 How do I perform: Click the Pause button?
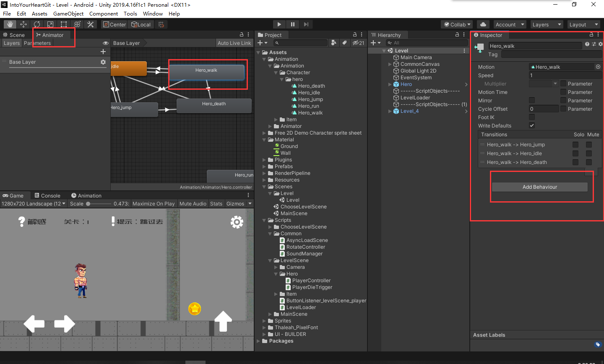pos(292,24)
